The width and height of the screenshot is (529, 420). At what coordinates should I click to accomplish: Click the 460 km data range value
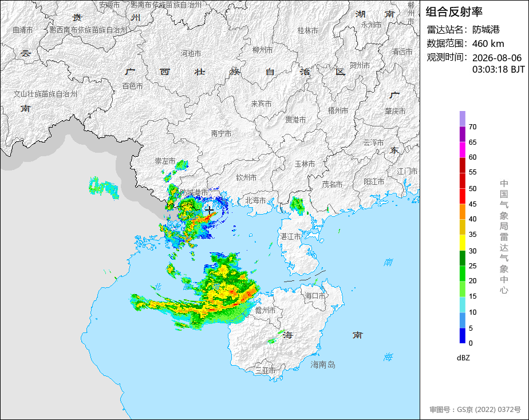point(488,44)
